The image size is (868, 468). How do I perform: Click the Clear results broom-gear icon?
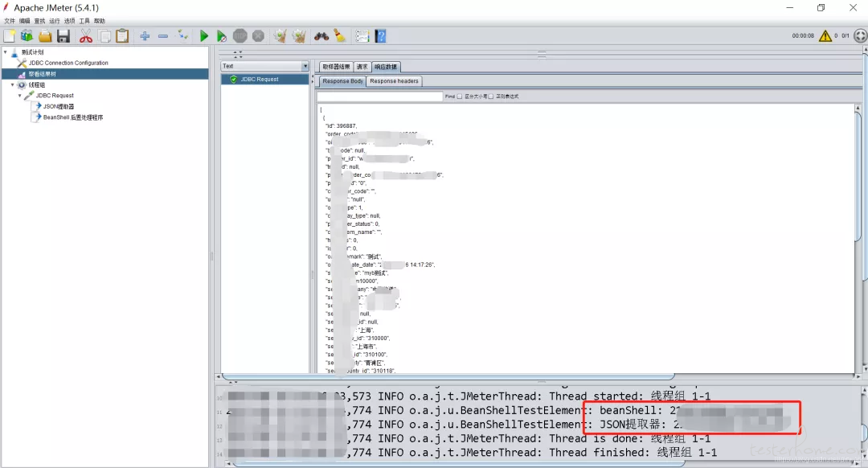tap(280, 36)
